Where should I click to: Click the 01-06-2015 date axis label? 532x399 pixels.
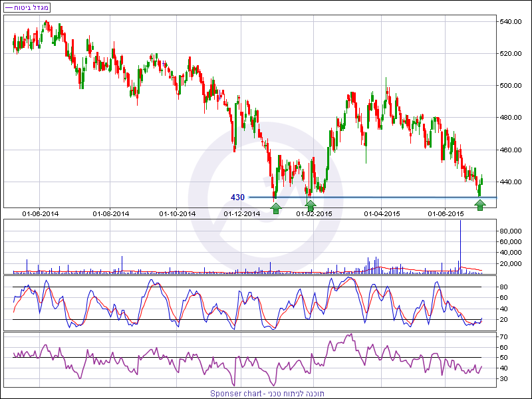tap(446, 213)
